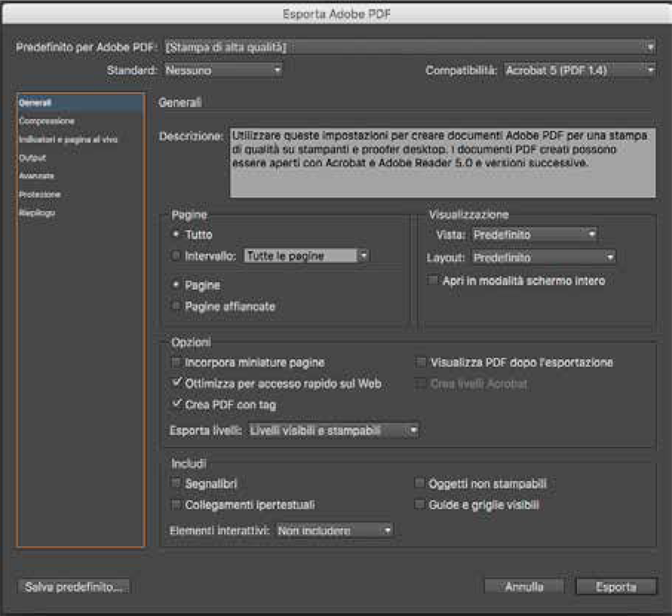This screenshot has width=672, height=616.
Task: Select Generali in the left panel list
Action: [80, 103]
